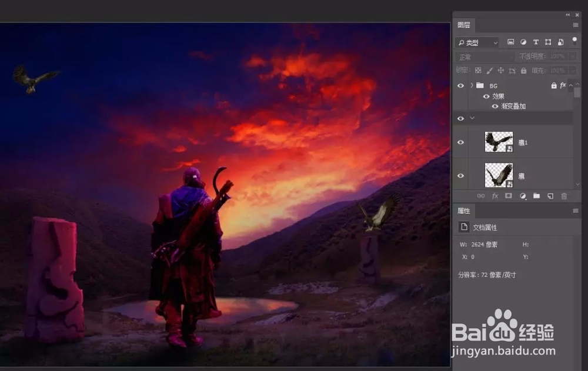The image size is (588, 371).
Task: Click the 填充 fill value field
Action: point(557,71)
